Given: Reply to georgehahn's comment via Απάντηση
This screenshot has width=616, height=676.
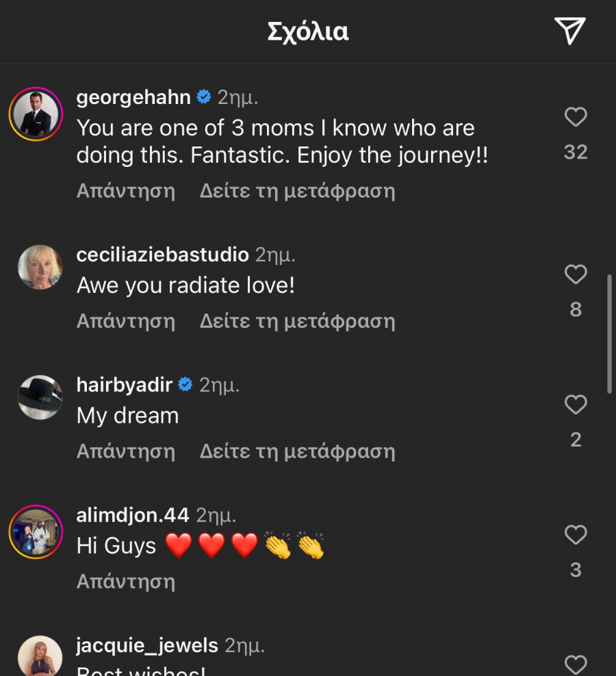Looking at the screenshot, I should click(126, 191).
